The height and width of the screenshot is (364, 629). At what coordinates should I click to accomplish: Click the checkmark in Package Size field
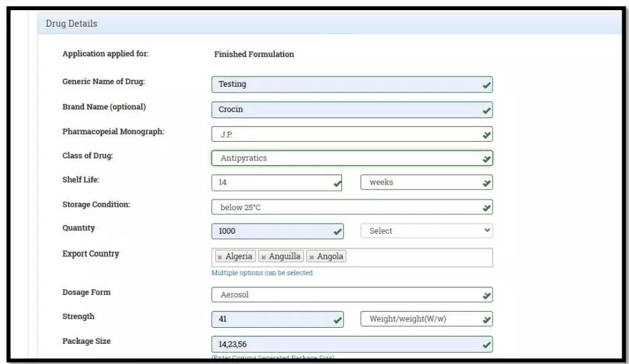pos(487,345)
